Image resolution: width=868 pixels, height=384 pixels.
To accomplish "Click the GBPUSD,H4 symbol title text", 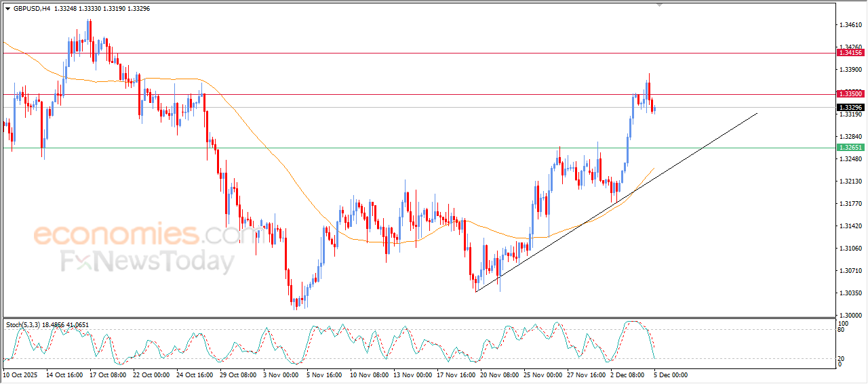I will pos(32,9).
